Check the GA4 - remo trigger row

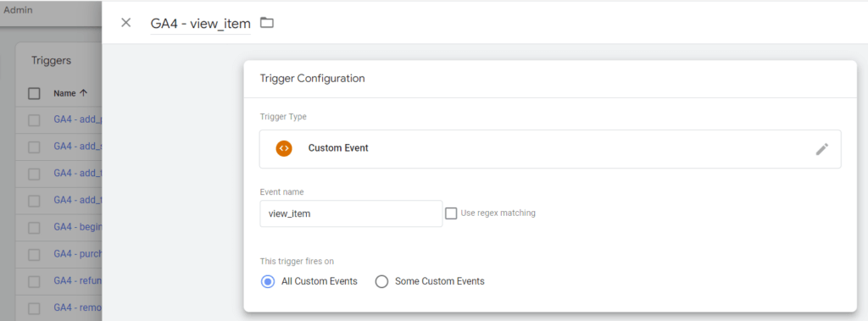[x=34, y=308]
